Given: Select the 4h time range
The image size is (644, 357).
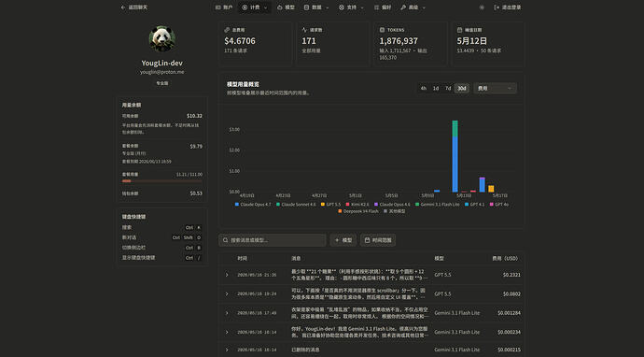Looking at the screenshot, I should (x=424, y=88).
